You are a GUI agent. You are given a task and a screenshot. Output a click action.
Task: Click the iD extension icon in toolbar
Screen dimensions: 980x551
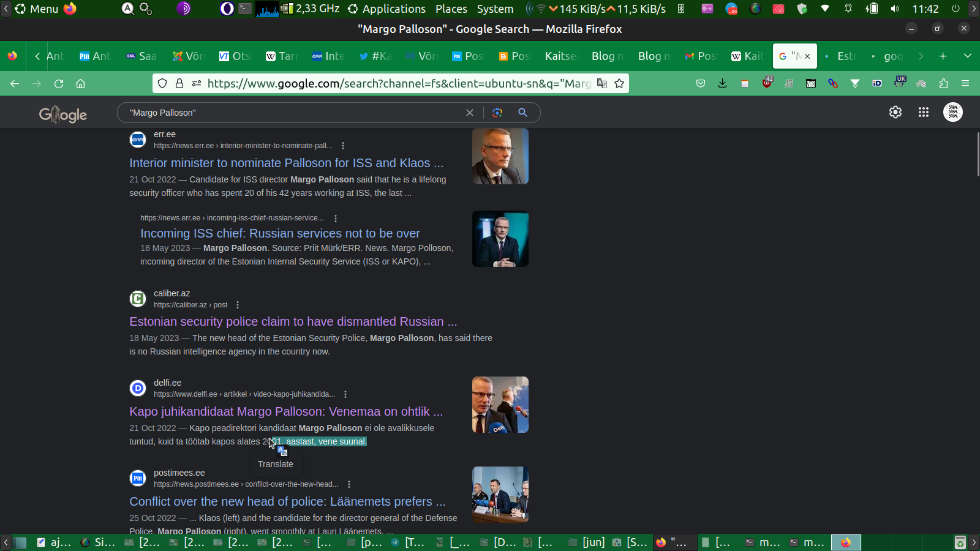[x=877, y=84]
